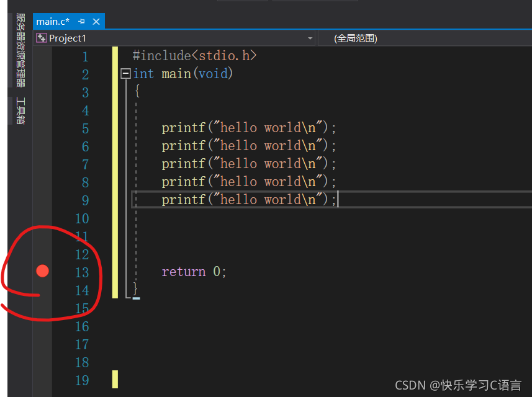The height and width of the screenshot is (397, 532).
Task: Click the printf statement on line 9
Action: 249,200
